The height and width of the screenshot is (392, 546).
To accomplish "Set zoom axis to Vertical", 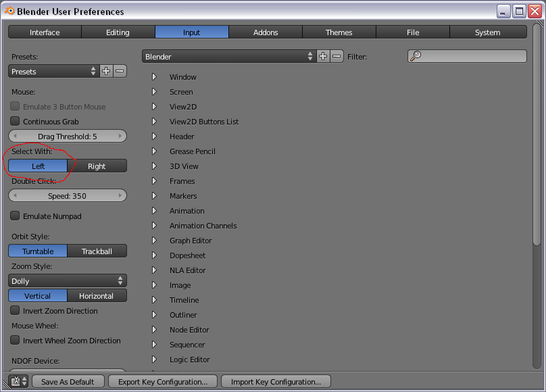I will click(38, 295).
